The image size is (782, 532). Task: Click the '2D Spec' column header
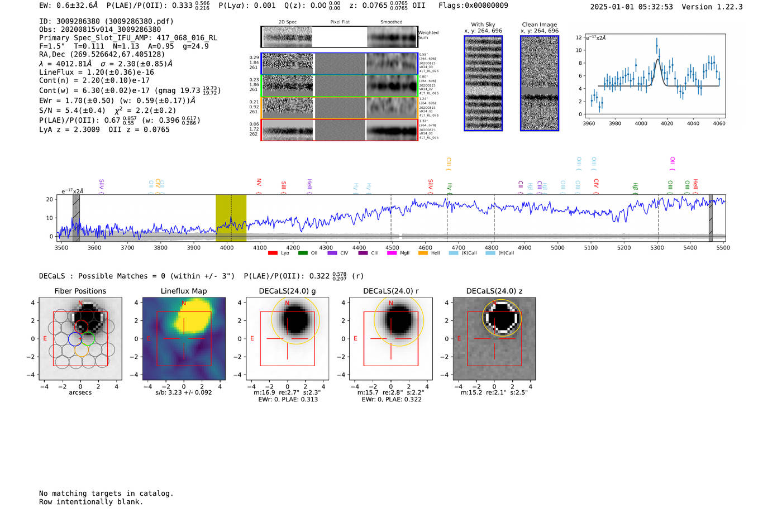288,22
